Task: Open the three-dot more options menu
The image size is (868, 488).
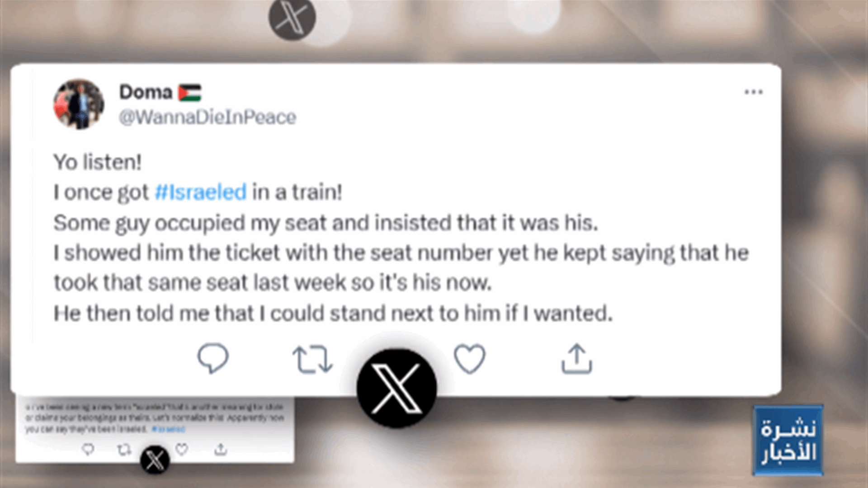Action: click(754, 92)
